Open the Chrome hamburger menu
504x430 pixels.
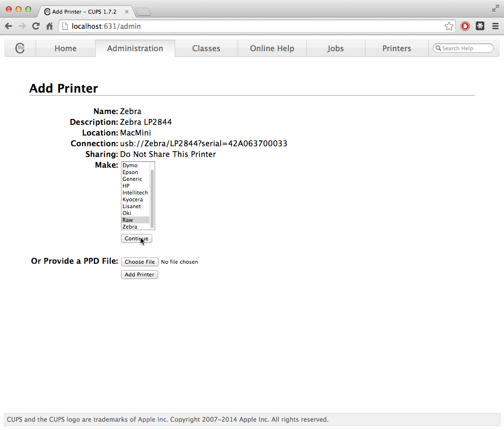click(x=495, y=26)
